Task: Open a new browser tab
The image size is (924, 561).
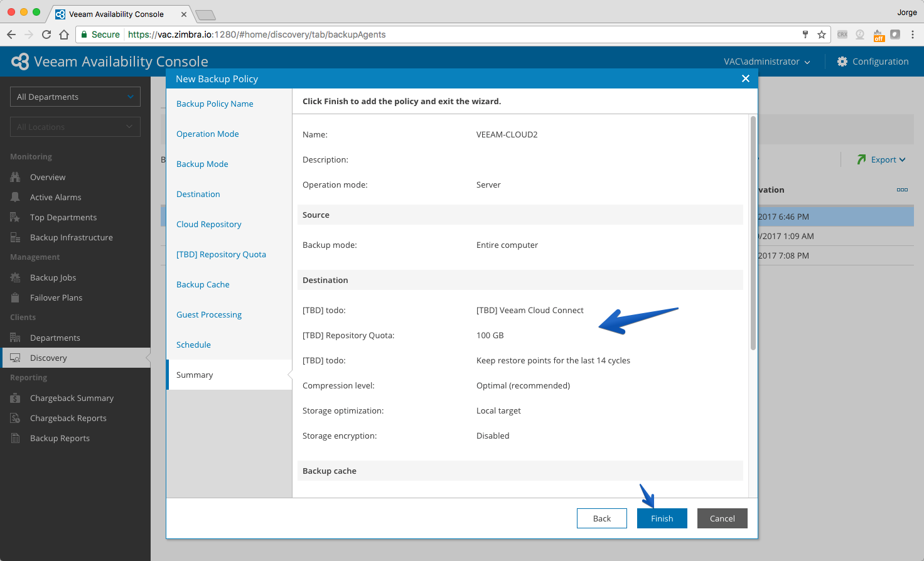Action: coord(205,14)
